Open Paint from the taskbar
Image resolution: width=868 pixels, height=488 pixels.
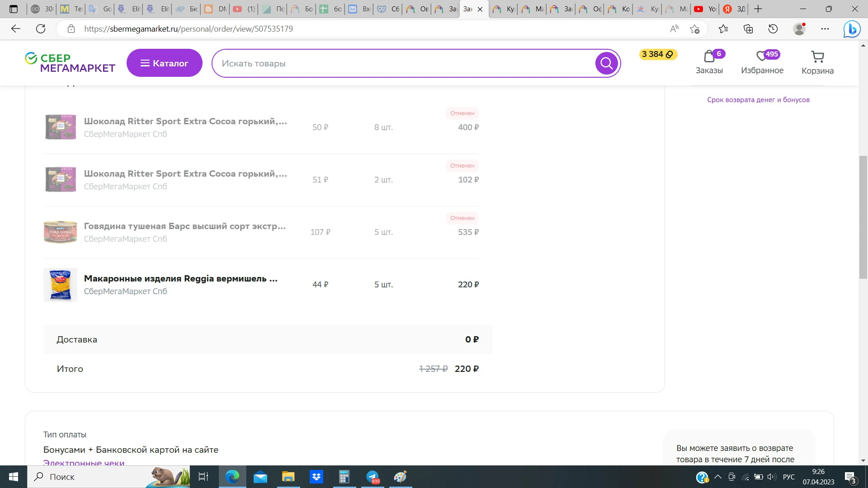(x=401, y=477)
